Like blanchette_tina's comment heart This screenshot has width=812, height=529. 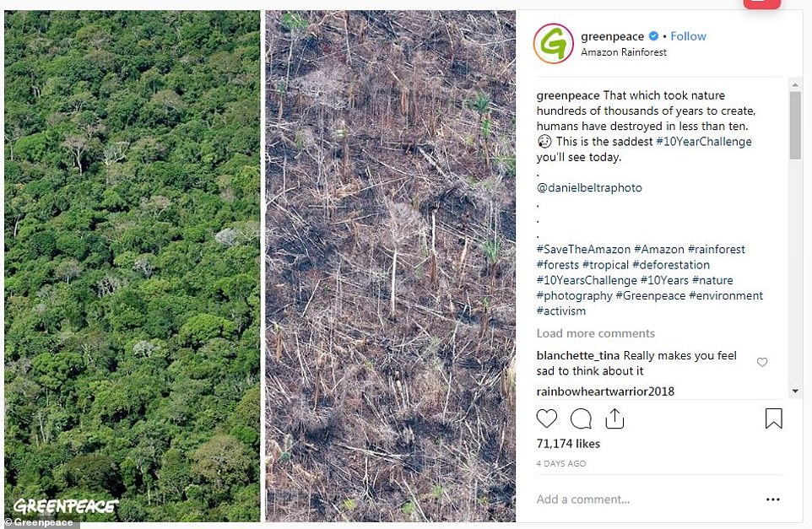[x=762, y=363]
